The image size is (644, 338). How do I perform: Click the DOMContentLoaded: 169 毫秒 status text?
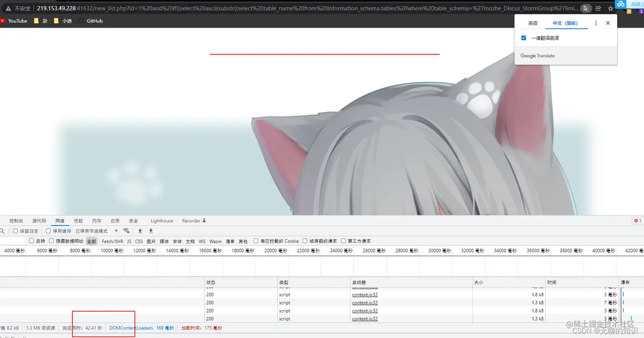[x=142, y=328]
